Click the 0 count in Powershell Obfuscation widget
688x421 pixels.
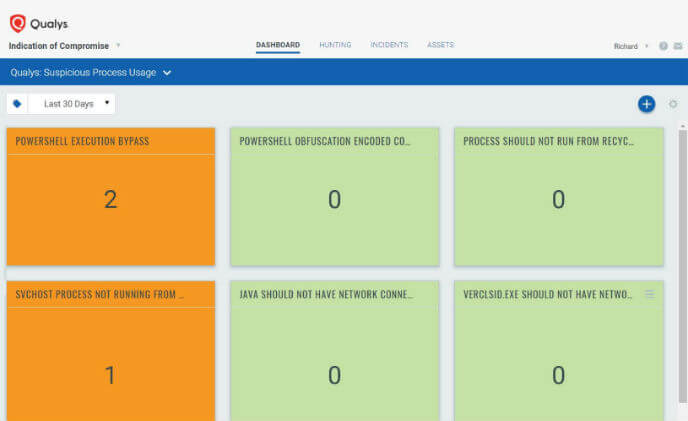334,199
